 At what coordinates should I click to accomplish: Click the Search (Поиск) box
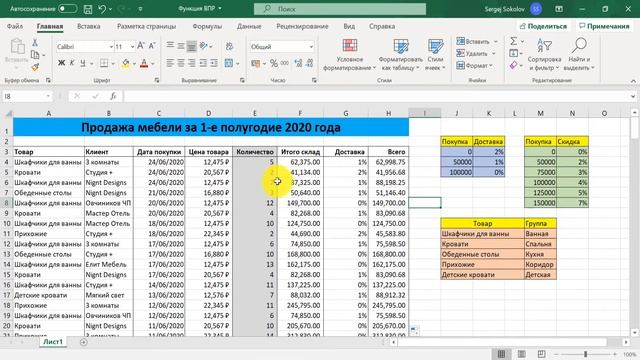340,9
